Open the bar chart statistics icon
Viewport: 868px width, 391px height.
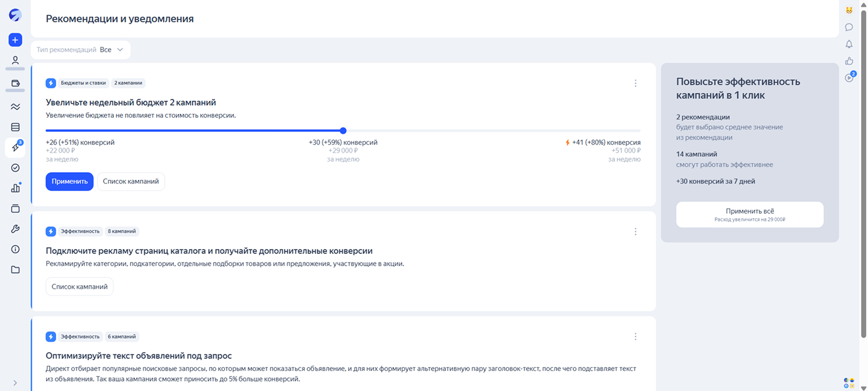(x=15, y=188)
